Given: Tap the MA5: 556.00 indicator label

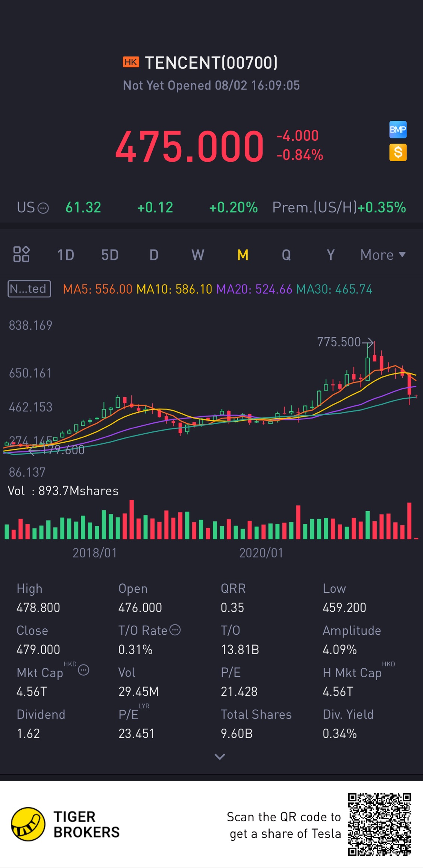Looking at the screenshot, I should (x=98, y=289).
